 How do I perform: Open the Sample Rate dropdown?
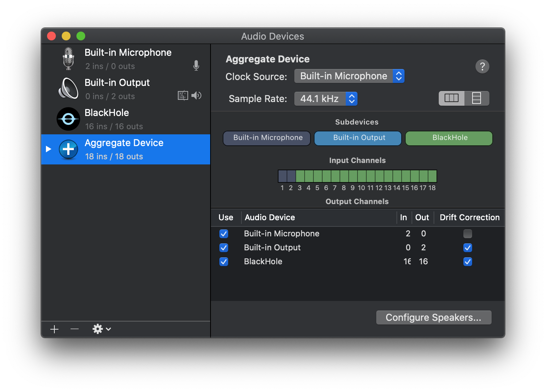[326, 99]
